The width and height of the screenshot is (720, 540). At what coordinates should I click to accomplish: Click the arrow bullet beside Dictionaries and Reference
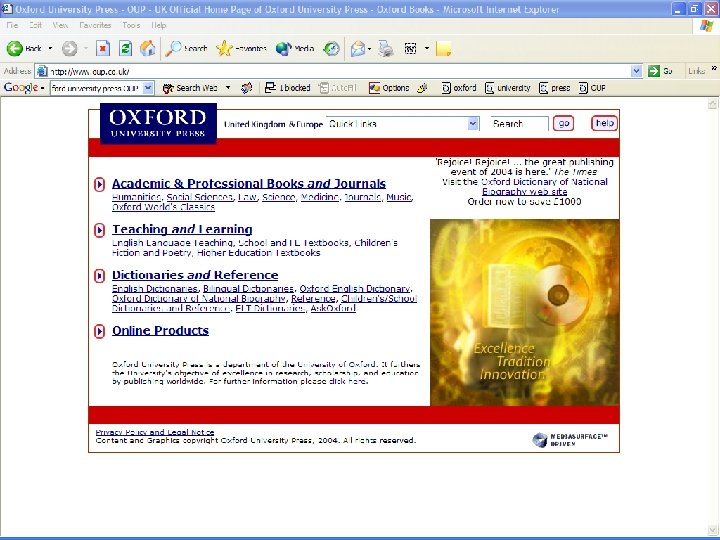(x=99, y=276)
